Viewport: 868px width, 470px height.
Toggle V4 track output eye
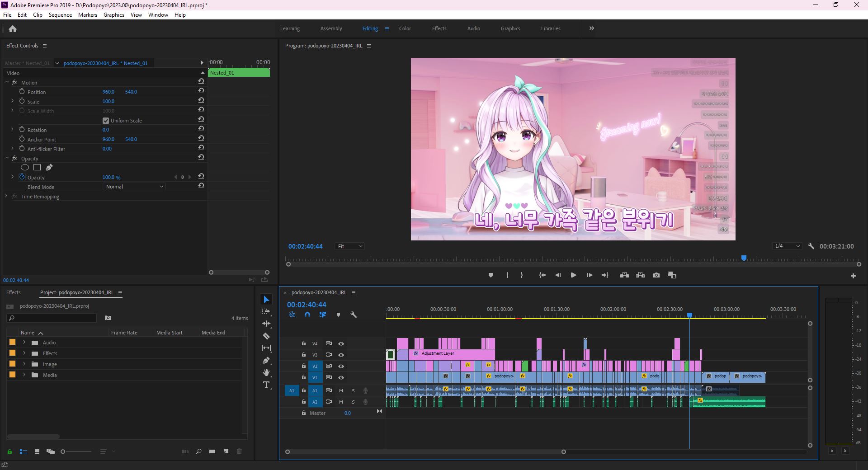(341, 343)
